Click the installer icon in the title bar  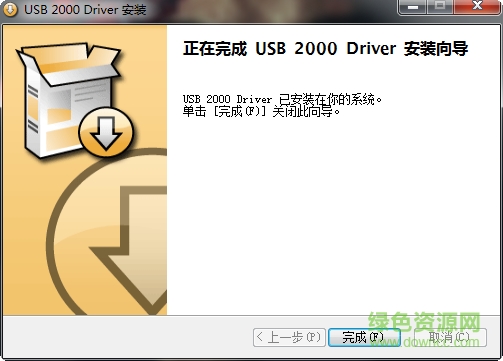[x=10, y=9]
